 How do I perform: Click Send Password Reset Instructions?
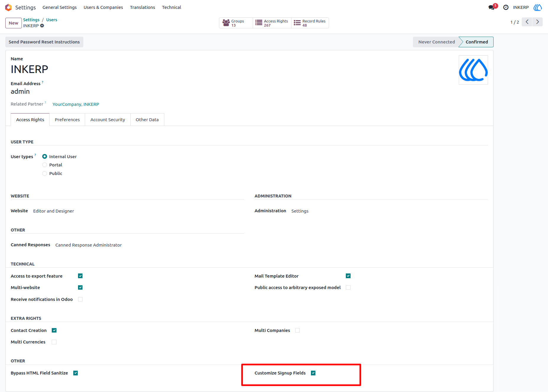pos(44,42)
